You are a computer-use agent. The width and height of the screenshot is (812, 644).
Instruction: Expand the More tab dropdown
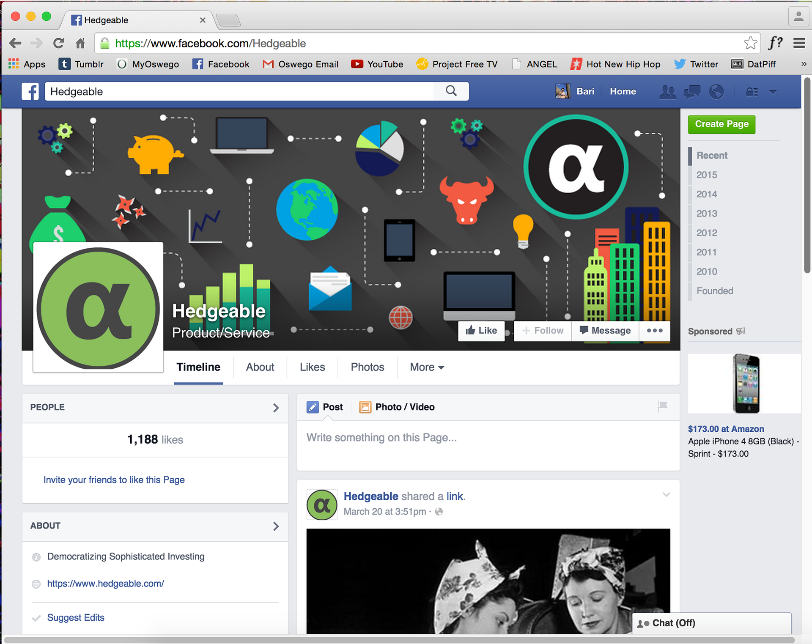coord(427,367)
